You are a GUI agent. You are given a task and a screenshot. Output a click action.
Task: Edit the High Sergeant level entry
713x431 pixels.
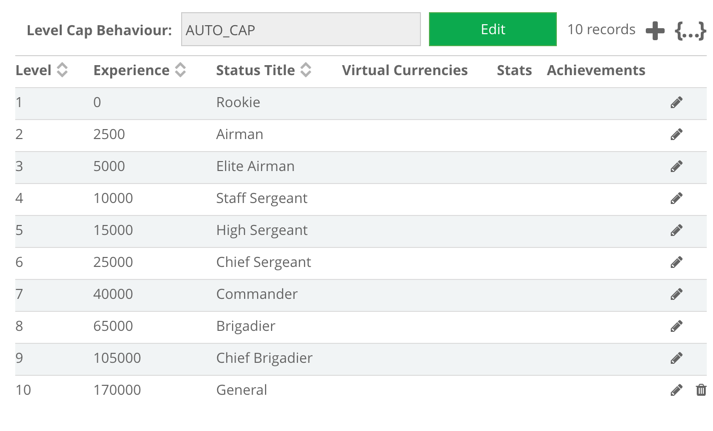[x=676, y=230]
